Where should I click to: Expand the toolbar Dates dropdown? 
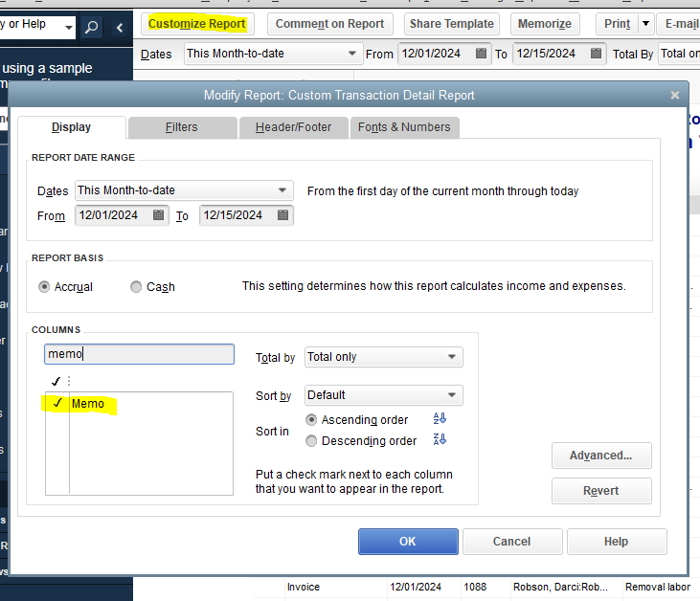pyautogui.click(x=352, y=54)
